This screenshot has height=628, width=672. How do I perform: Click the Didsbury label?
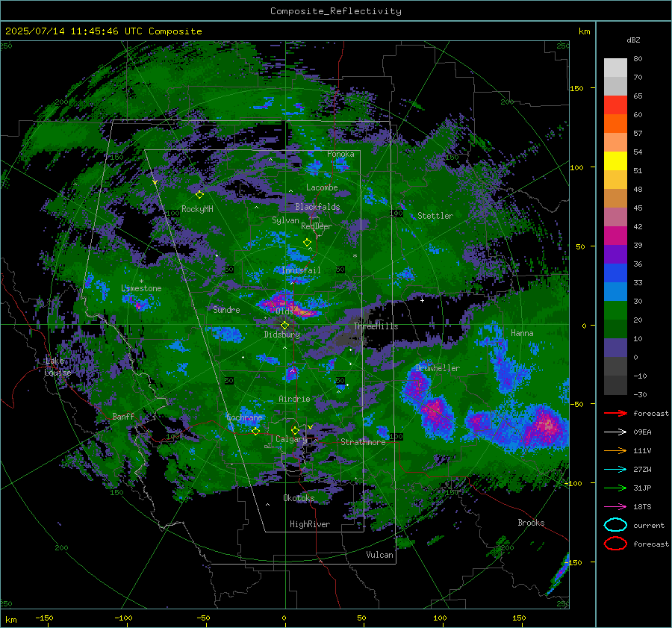click(x=281, y=335)
